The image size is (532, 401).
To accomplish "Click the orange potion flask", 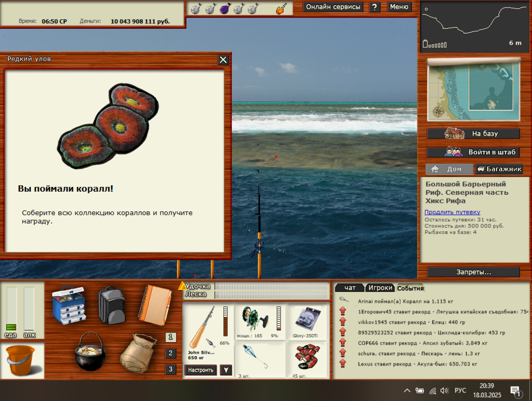I will (x=281, y=9).
